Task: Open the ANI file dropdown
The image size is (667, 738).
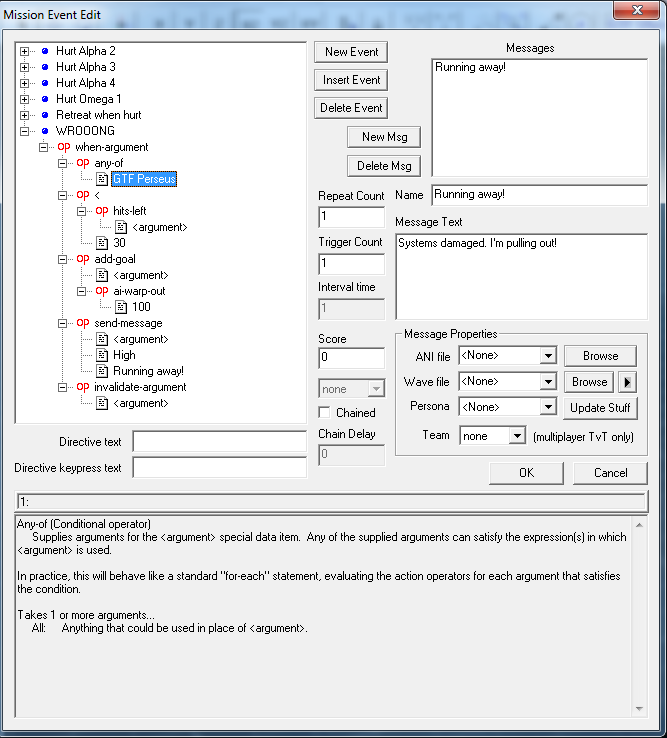Action: point(546,355)
